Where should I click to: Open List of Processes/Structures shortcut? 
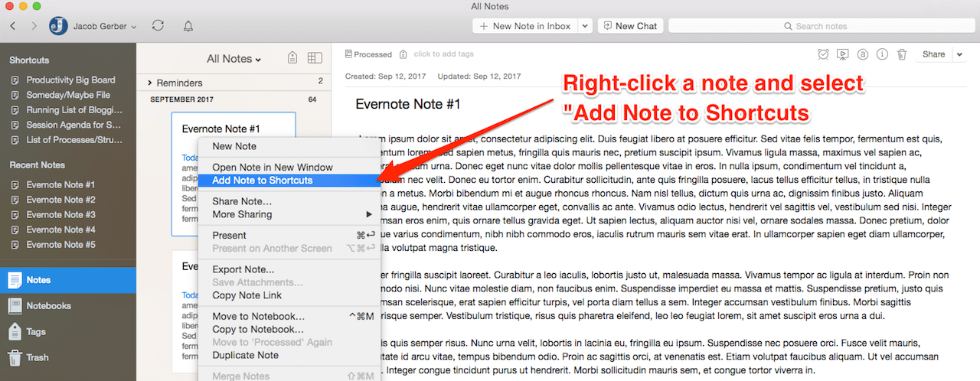click(x=73, y=140)
